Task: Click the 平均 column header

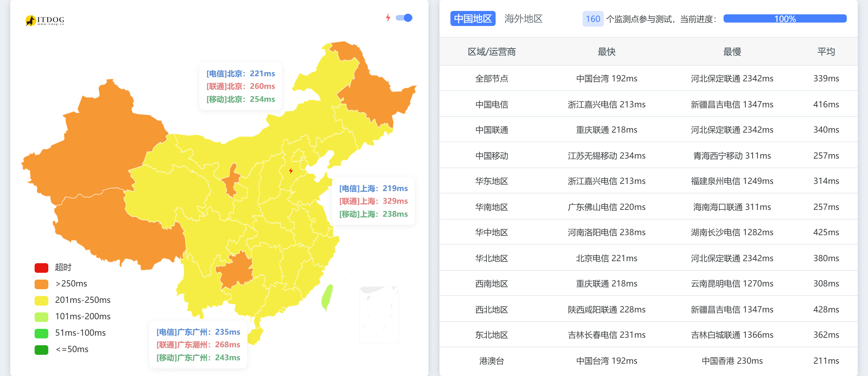Action: click(x=826, y=52)
